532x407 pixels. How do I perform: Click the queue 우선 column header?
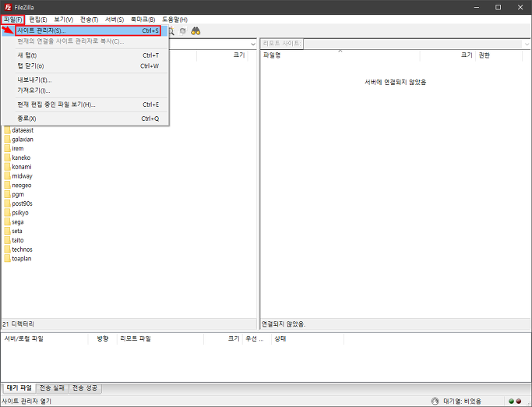257,338
